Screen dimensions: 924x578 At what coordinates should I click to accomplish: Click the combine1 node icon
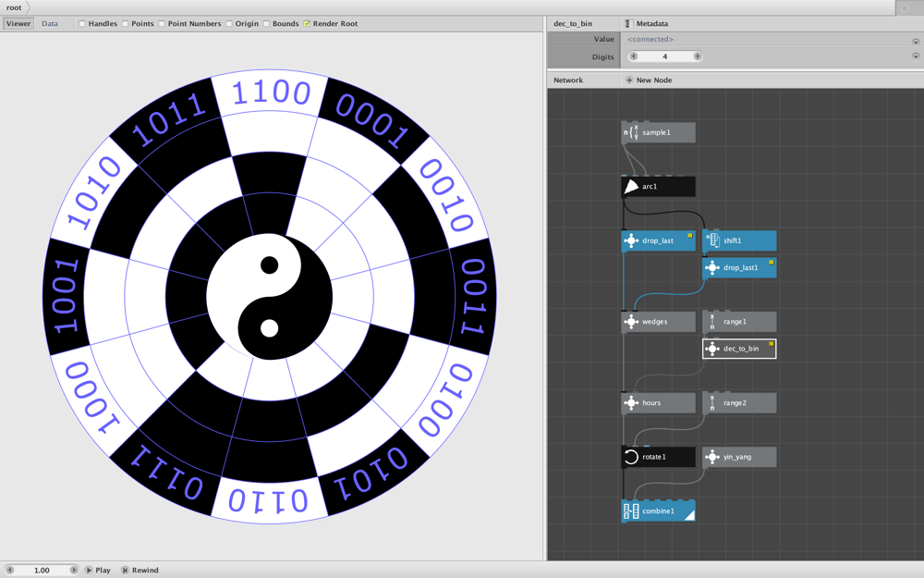[631, 511]
